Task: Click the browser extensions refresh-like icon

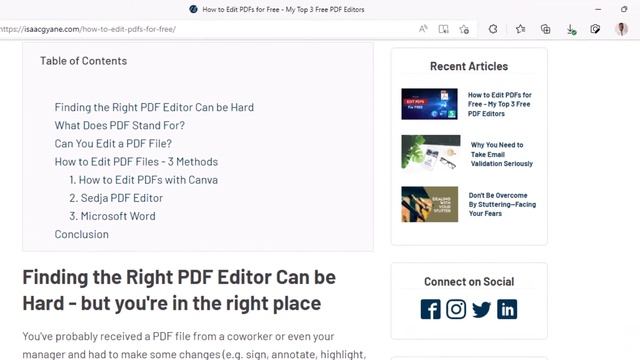Action: (493, 29)
